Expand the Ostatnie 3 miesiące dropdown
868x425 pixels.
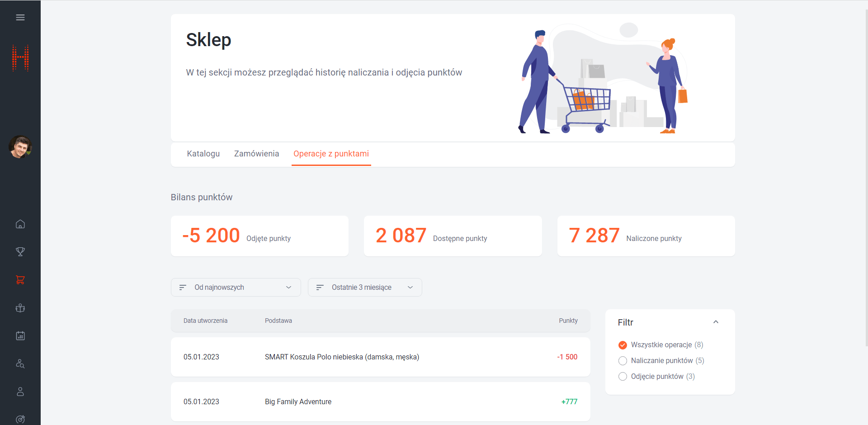365,288
